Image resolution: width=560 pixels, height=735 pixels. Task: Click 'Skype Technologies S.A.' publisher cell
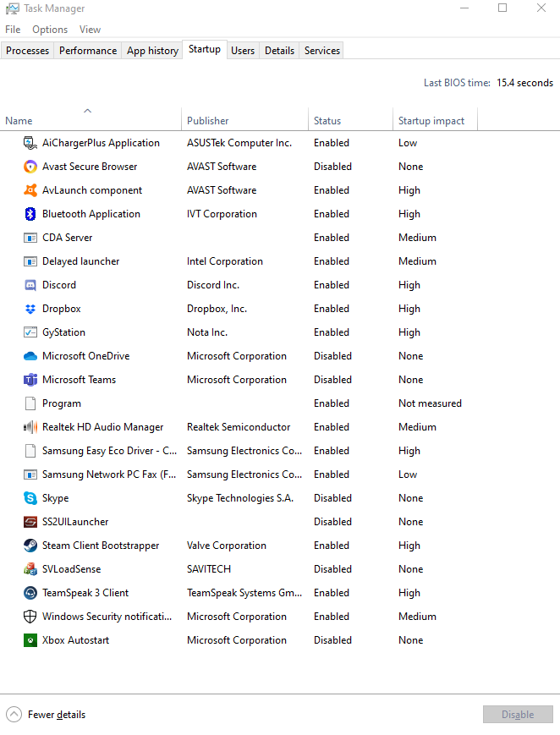(240, 498)
